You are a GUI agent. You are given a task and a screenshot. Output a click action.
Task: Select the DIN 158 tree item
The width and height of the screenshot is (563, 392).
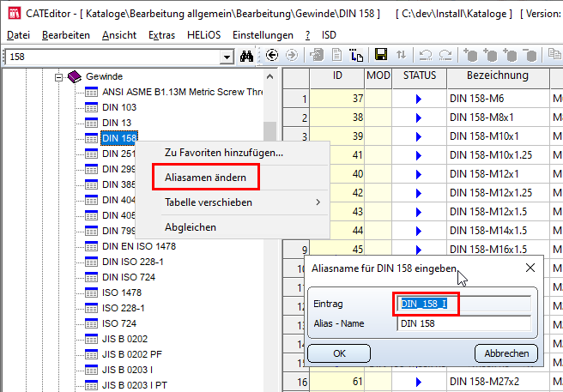[119, 138]
